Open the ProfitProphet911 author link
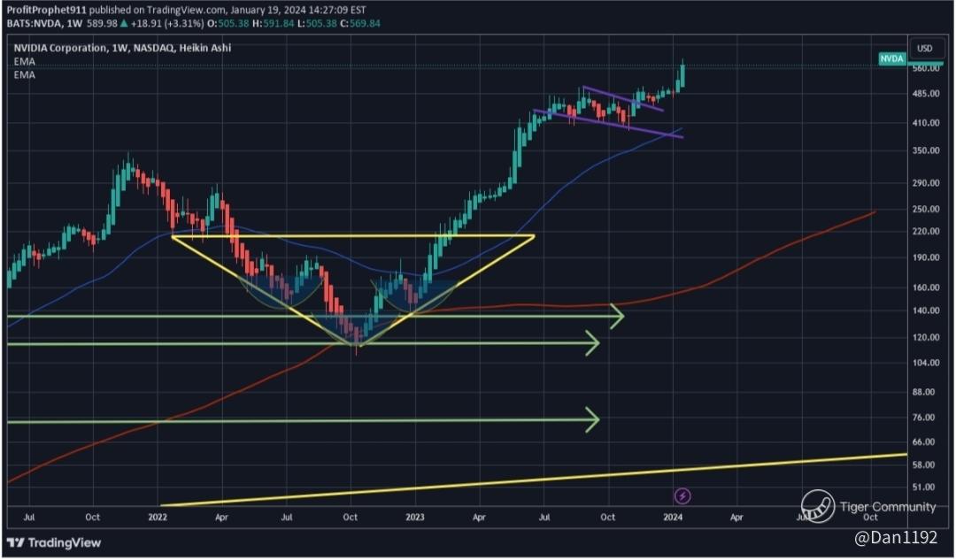The width and height of the screenshot is (956, 560). tap(47, 11)
